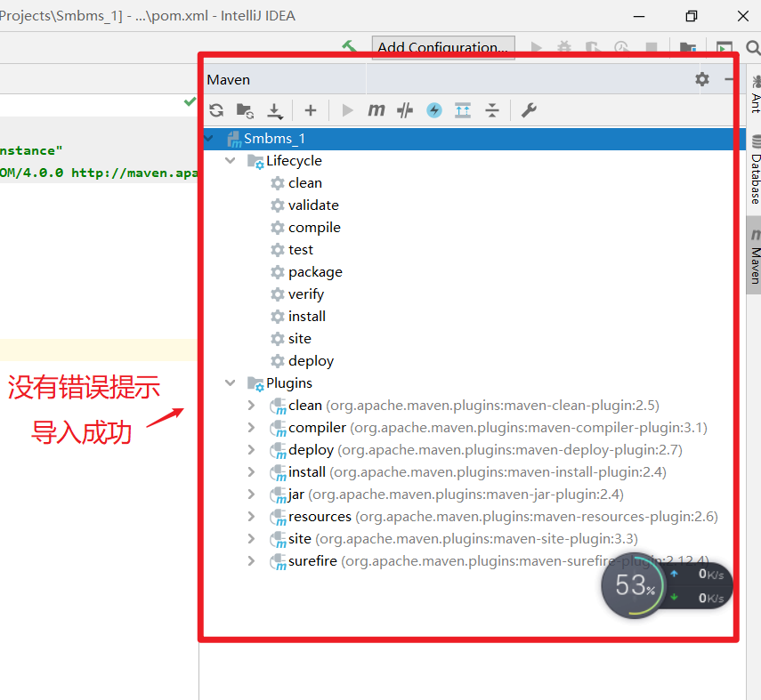The height and width of the screenshot is (700, 761).
Task: Toggle Skip Tests mode icon
Action: [x=405, y=110]
